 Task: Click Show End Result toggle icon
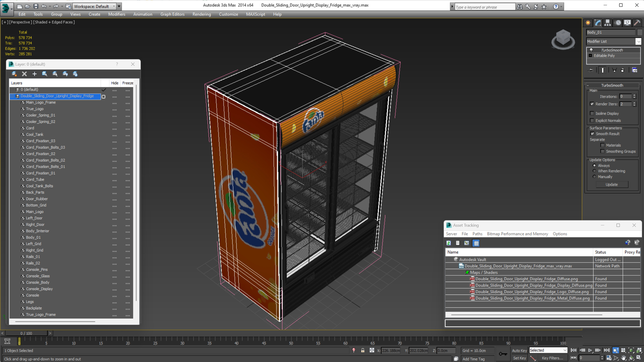(x=603, y=70)
